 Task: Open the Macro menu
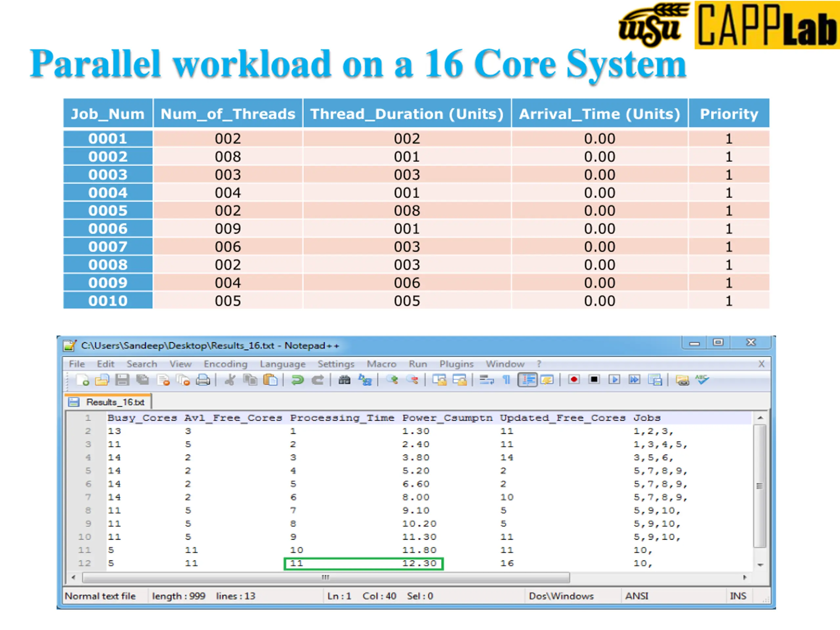pos(381,364)
